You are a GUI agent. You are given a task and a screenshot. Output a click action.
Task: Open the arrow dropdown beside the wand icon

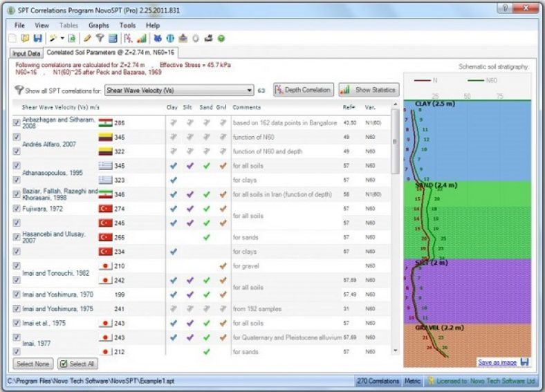click(62, 39)
